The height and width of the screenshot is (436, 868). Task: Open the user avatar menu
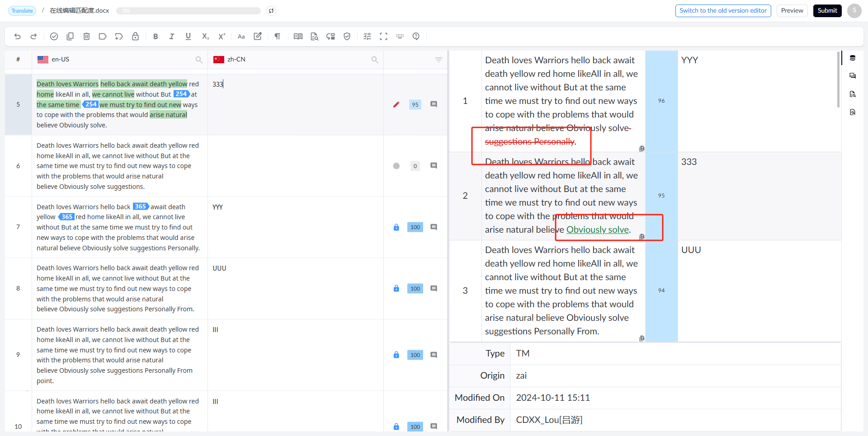click(x=854, y=11)
